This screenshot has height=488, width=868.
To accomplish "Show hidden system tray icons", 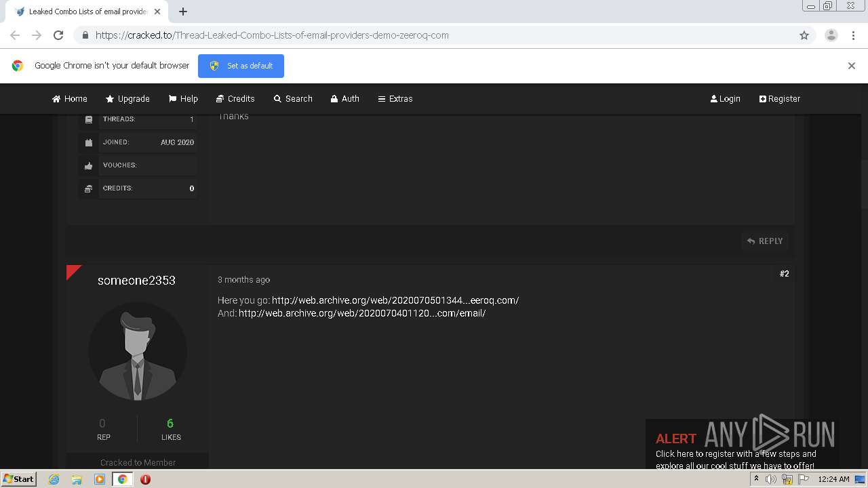I will coord(756,479).
